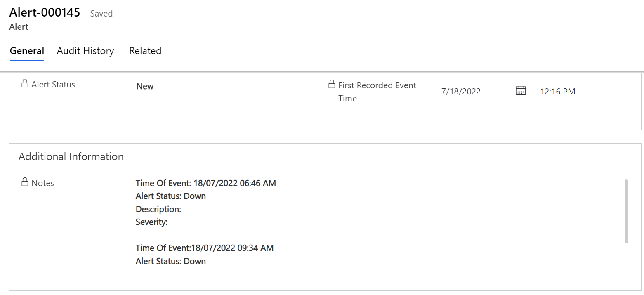Click the First Recorded Event Time label
Viewport: 644px width, 295px height.
point(377,92)
